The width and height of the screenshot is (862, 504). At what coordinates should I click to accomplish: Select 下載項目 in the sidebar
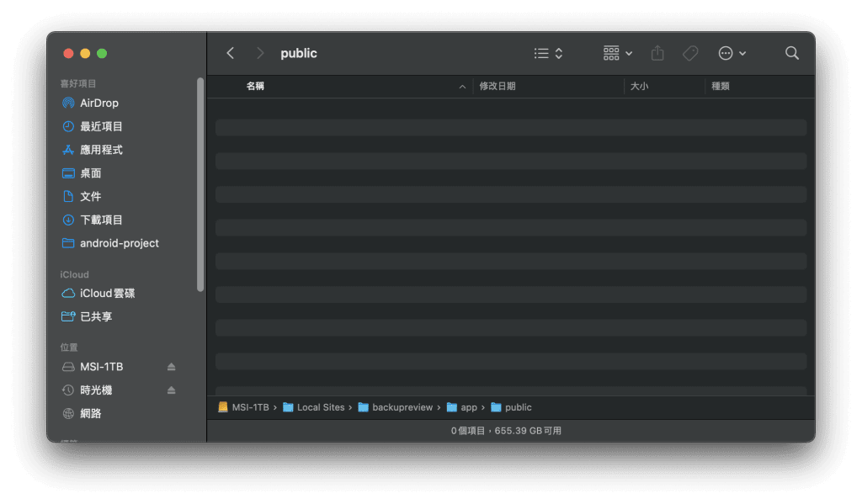pyautogui.click(x=101, y=220)
